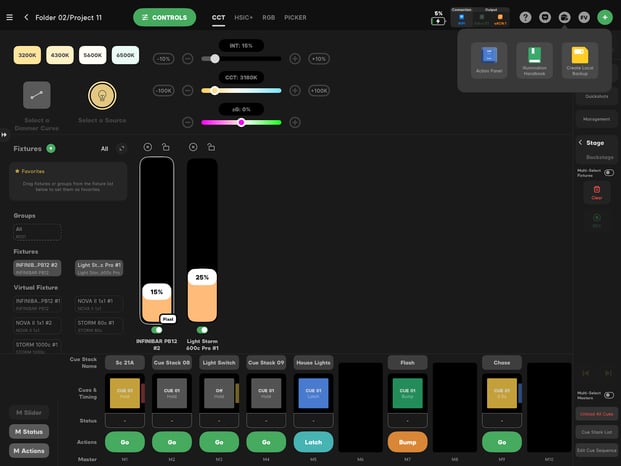Image resolution: width=621 pixels, height=466 pixels.
Task: Switch to CCT tab
Action: (218, 18)
